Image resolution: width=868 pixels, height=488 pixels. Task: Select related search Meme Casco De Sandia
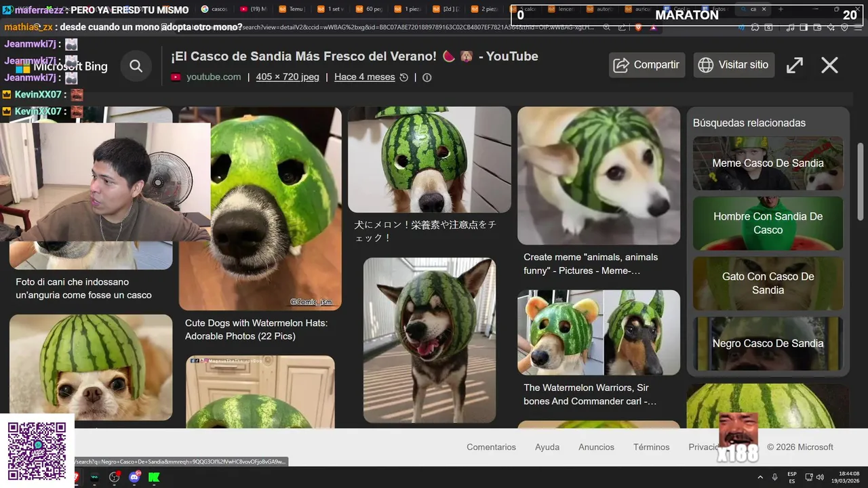click(768, 163)
